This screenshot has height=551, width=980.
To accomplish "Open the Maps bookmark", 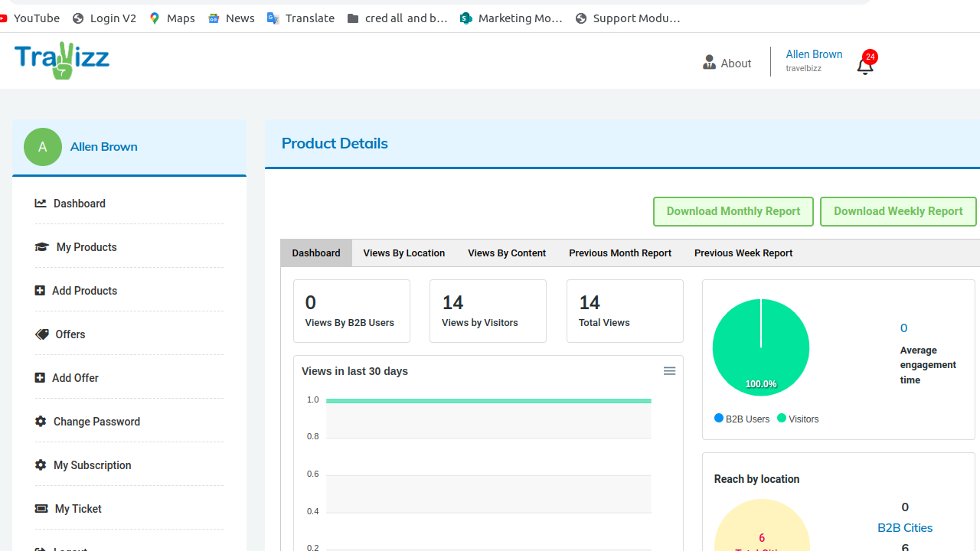I will coord(172,18).
